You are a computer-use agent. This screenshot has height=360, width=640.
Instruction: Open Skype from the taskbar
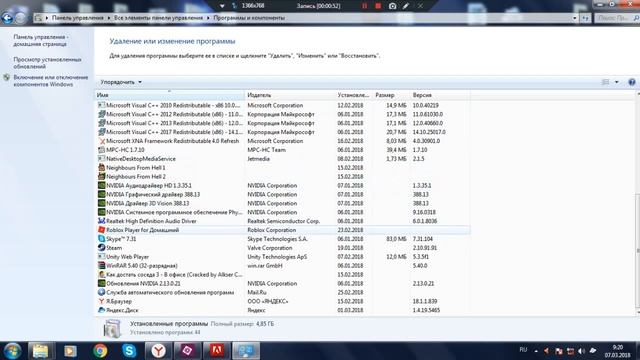(x=129, y=351)
